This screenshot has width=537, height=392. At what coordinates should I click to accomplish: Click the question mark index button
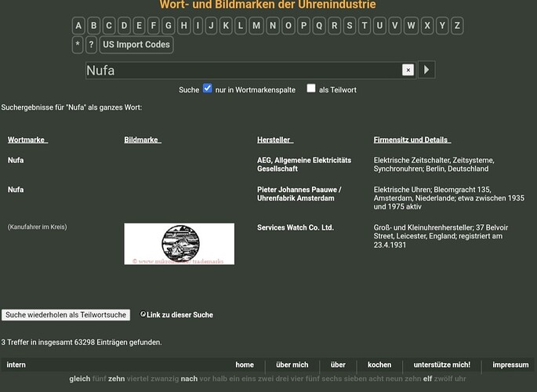[x=91, y=45]
